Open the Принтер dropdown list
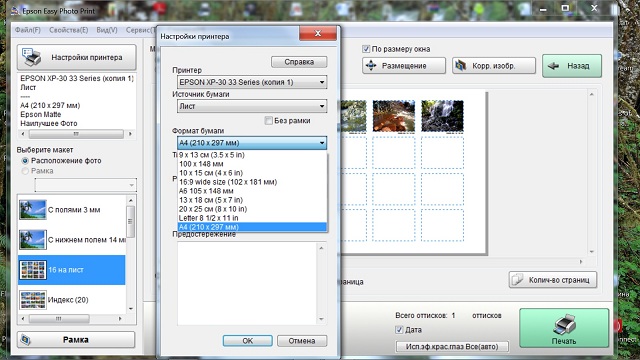 point(252,82)
